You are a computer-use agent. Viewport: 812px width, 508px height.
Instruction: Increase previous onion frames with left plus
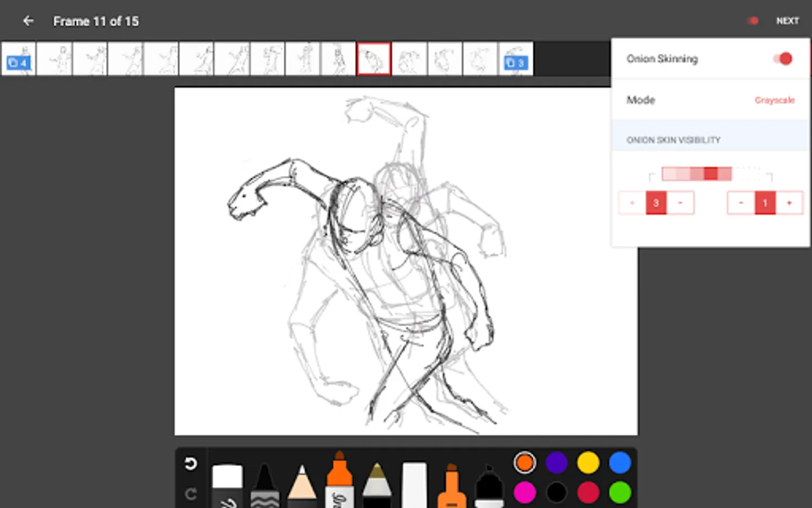[632, 203]
